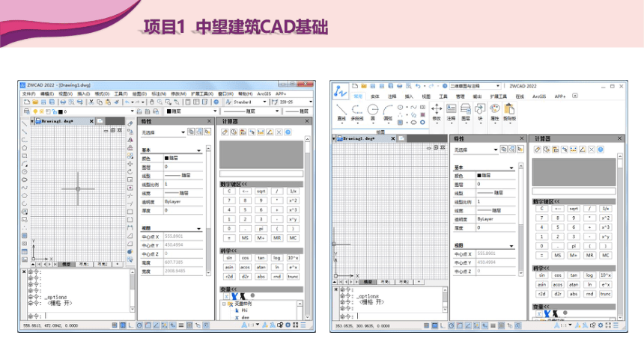Viewport: 644px width, 362px height.
Task: Toggle Grid display in ribbon window status bar
Action: click(x=434, y=325)
